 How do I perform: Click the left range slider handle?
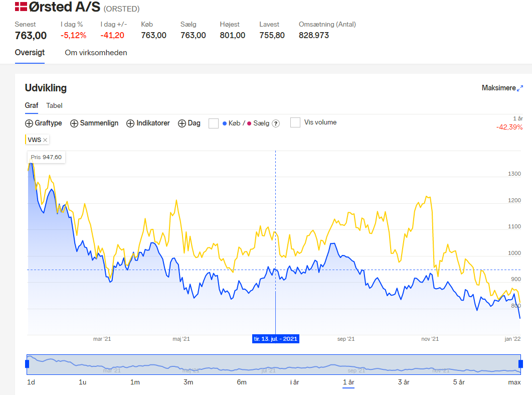click(27, 364)
